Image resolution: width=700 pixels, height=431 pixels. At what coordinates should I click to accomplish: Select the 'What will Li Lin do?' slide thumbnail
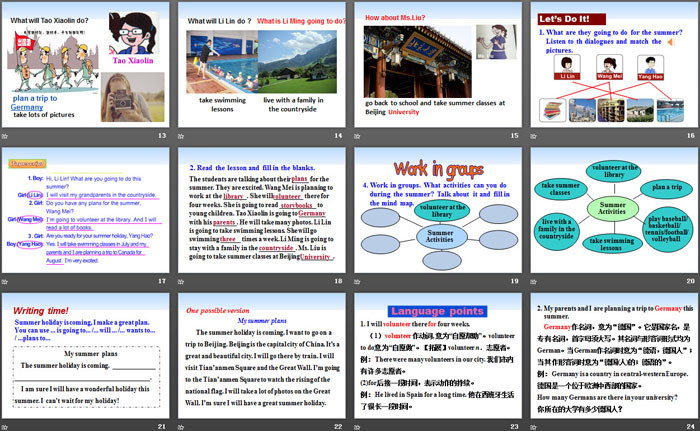point(262,65)
